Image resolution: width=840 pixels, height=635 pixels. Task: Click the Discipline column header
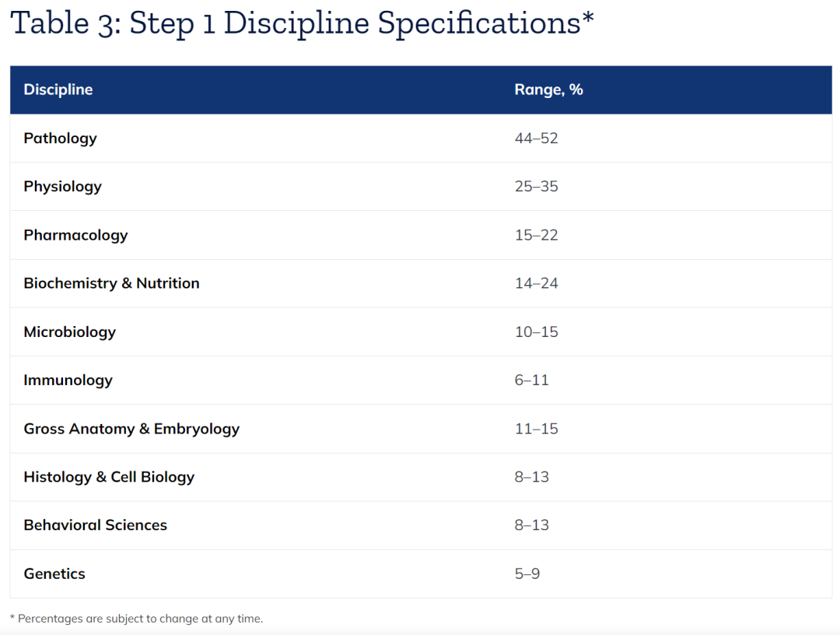(58, 89)
